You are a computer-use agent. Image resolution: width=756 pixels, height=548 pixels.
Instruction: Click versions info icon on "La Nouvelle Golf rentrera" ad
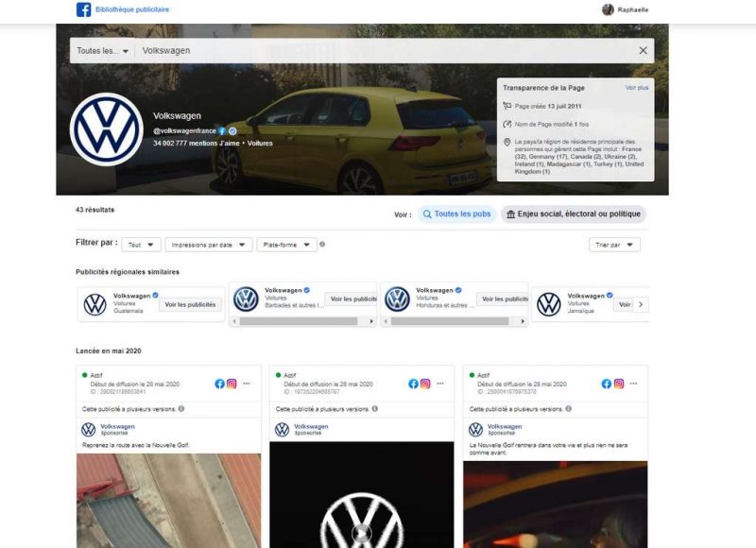coord(569,409)
